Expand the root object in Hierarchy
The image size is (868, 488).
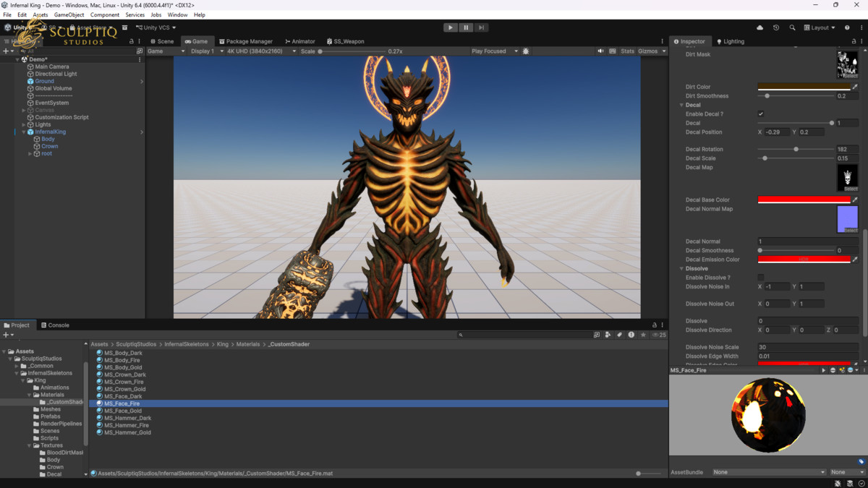point(30,153)
